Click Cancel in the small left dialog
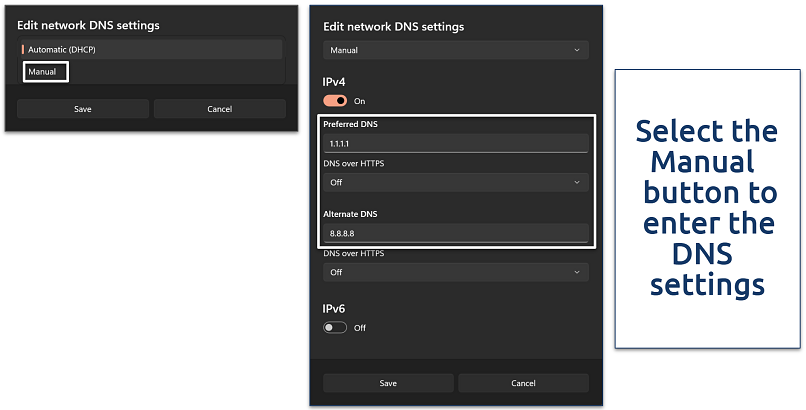Image resolution: width=806 pixels, height=410 pixels. pyautogui.click(x=219, y=109)
